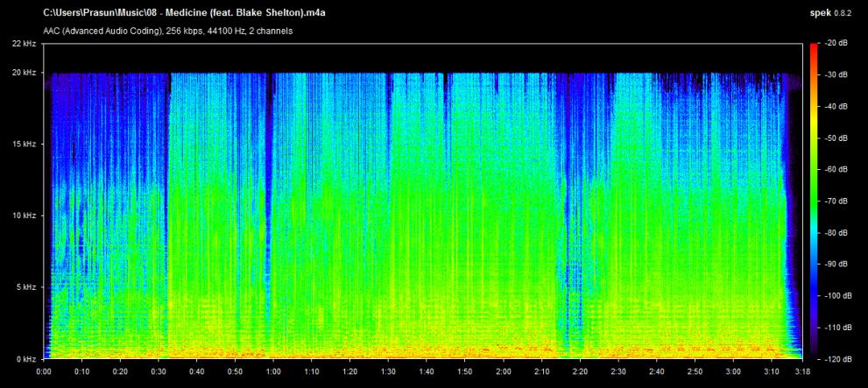Click the 0:00 start time label
The width and height of the screenshot is (868, 388).
45,371
